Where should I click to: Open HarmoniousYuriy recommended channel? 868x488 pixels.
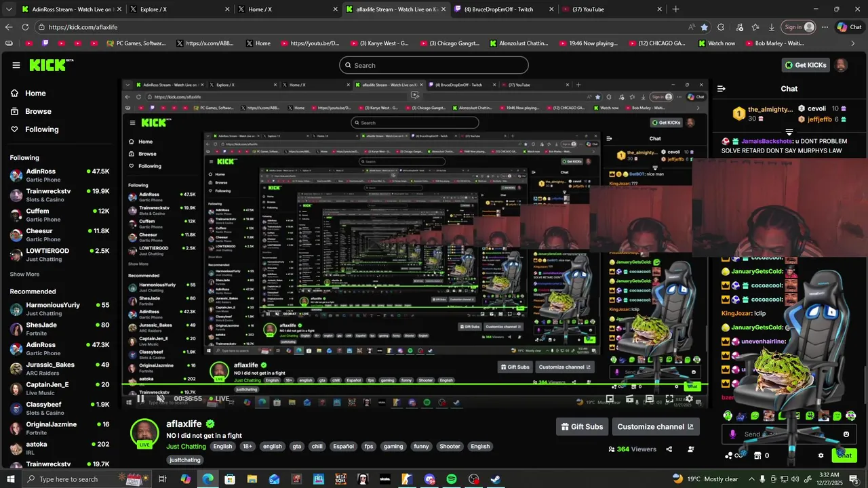pyautogui.click(x=60, y=309)
